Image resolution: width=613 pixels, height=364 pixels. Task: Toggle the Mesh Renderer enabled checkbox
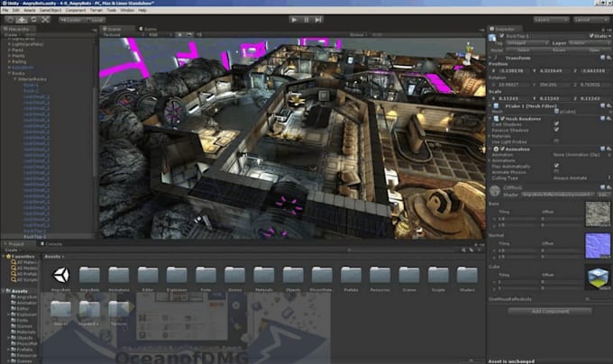coord(502,119)
